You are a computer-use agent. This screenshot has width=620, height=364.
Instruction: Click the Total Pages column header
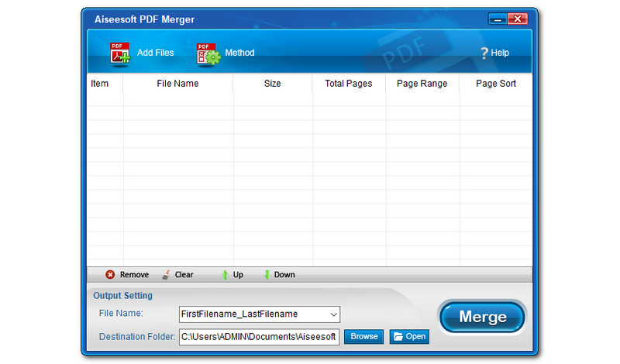tap(348, 84)
